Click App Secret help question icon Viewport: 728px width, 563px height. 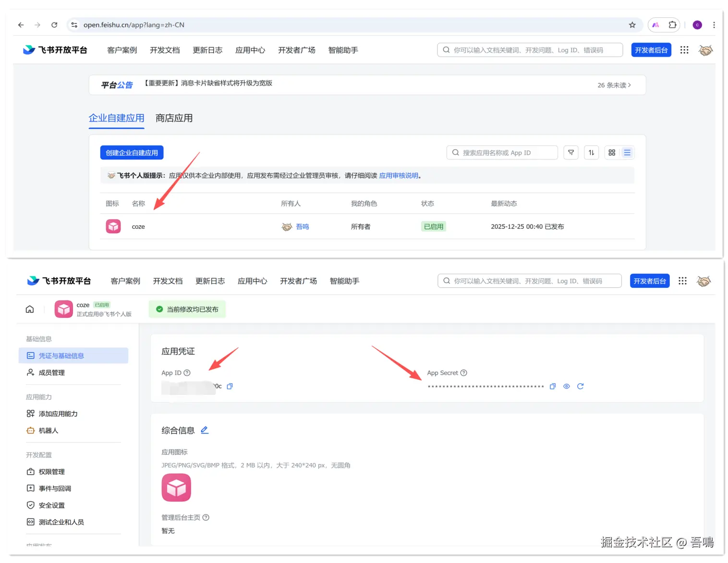464,373
